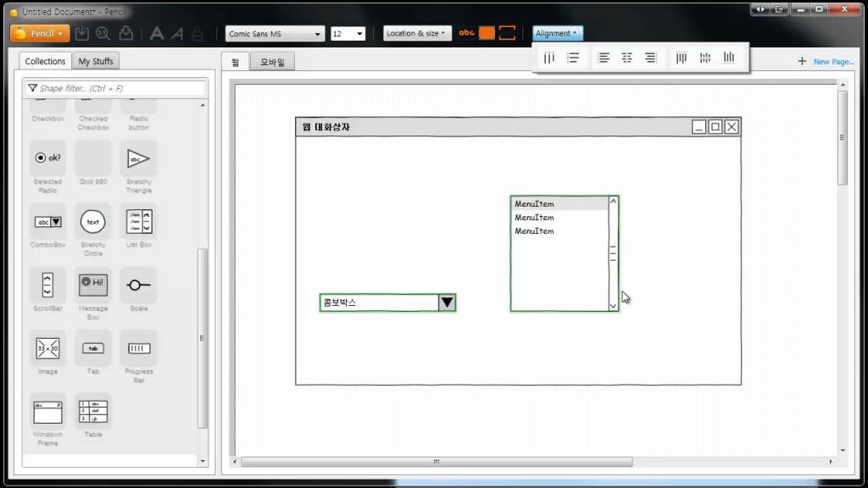
Task: Select the second MenuItem in the list box
Action: coord(559,218)
